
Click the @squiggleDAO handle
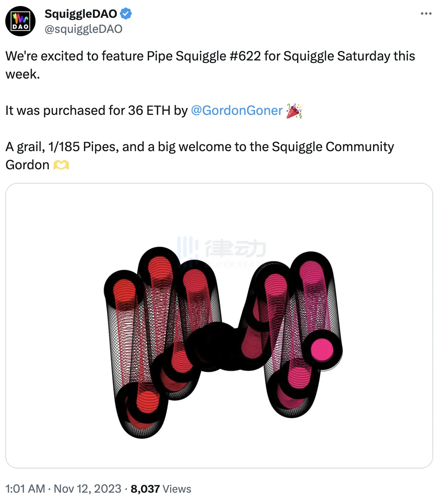(84, 29)
